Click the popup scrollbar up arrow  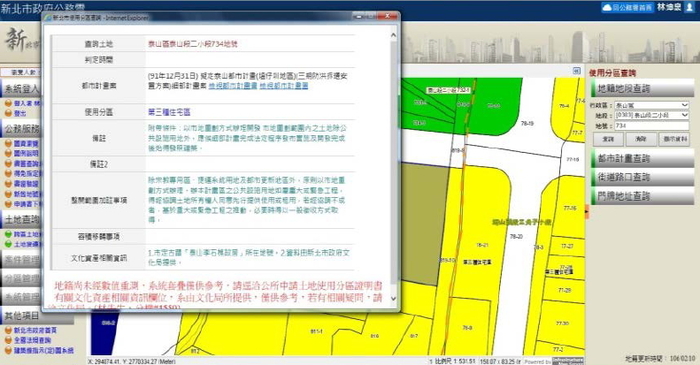click(393, 35)
